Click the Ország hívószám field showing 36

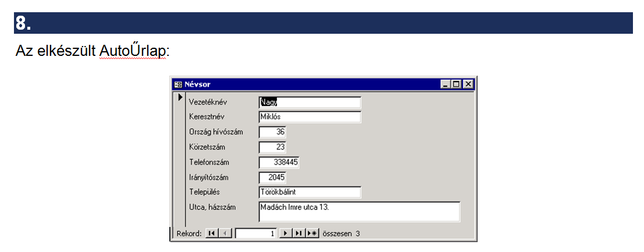coord(272,132)
